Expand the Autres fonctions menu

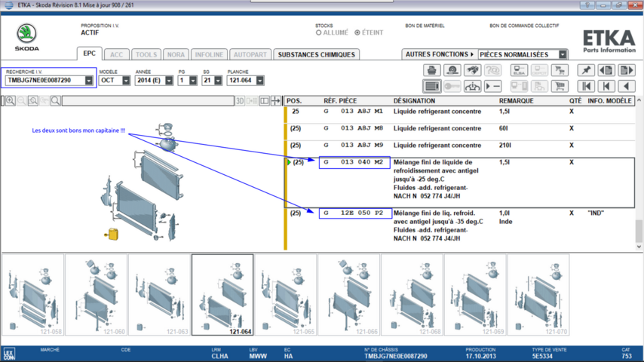[x=440, y=54]
